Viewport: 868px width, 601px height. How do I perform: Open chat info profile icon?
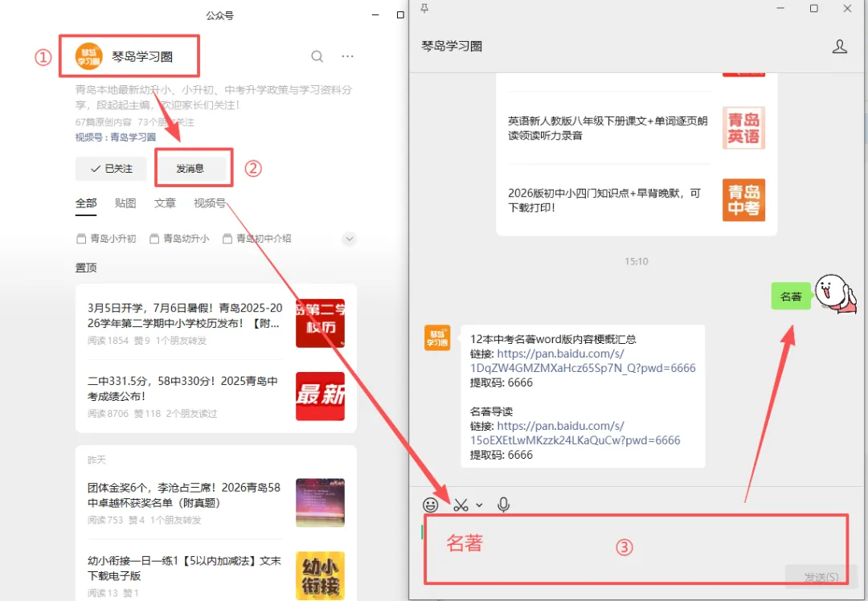click(x=840, y=47)
